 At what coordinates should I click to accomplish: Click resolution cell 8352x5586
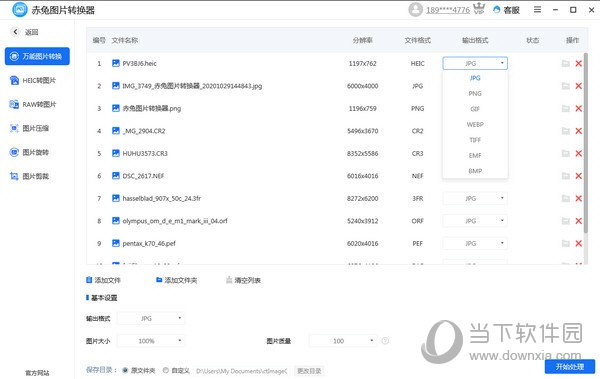pos(362,154)
